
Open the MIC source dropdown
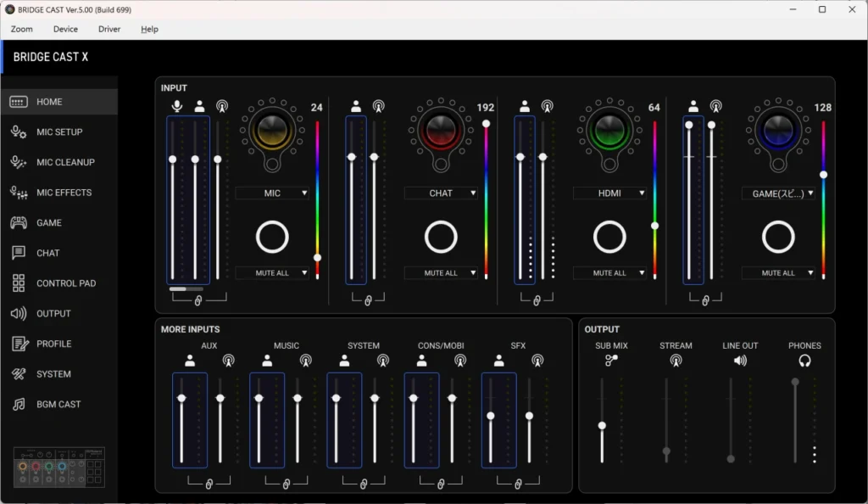[272, 193]
